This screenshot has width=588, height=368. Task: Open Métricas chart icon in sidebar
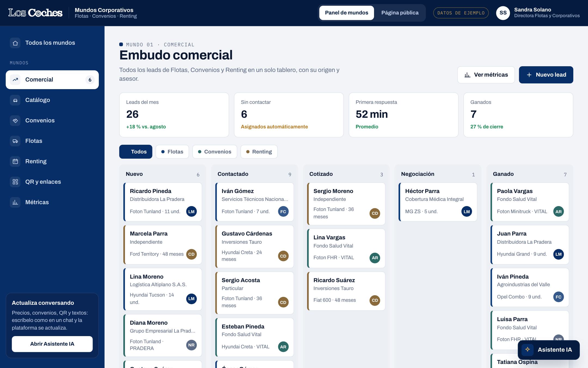point(15,202)
